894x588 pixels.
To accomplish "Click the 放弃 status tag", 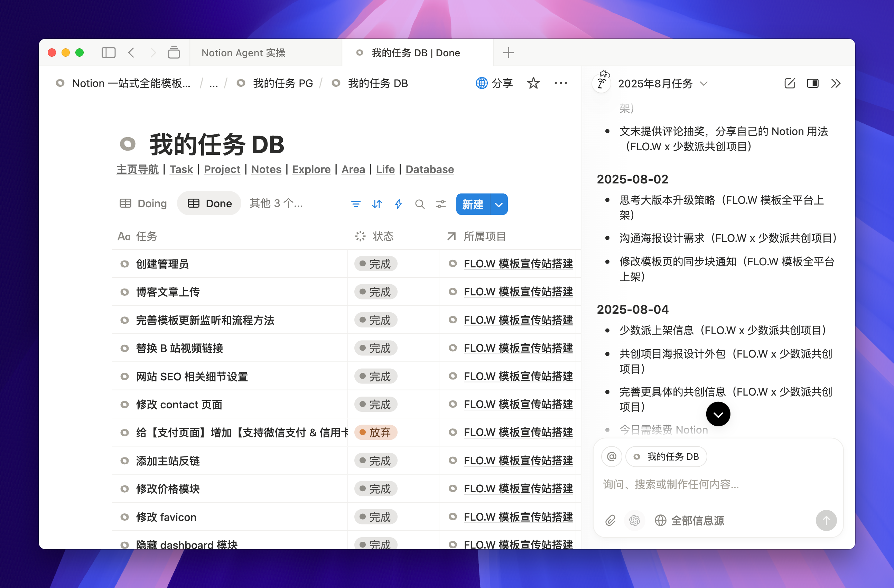I will pos(376,433).
